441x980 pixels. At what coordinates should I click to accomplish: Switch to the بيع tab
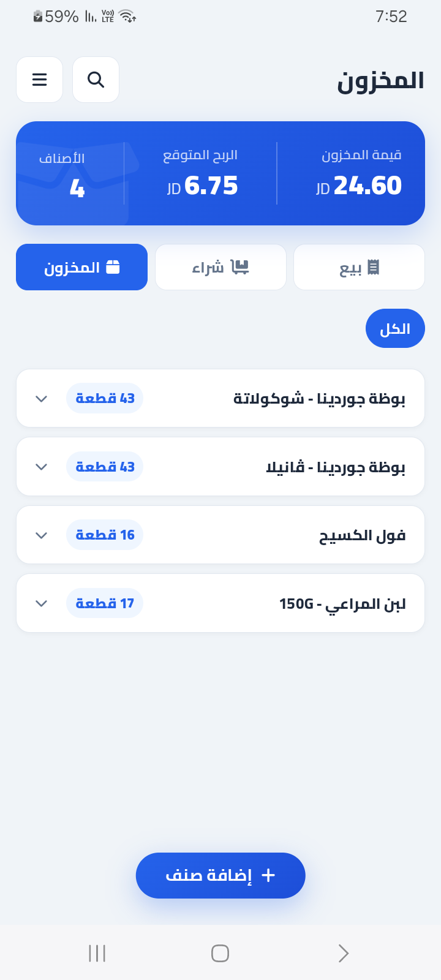(x=359, y=267)
